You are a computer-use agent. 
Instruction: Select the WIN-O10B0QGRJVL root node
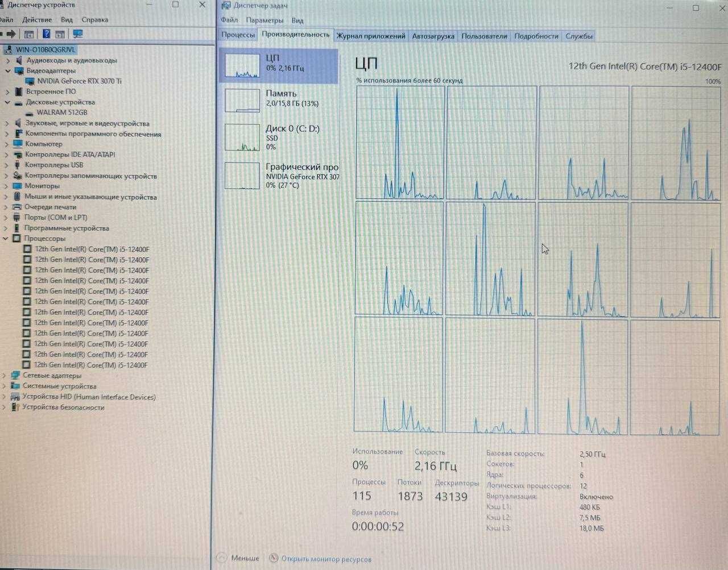pos(45,49)
